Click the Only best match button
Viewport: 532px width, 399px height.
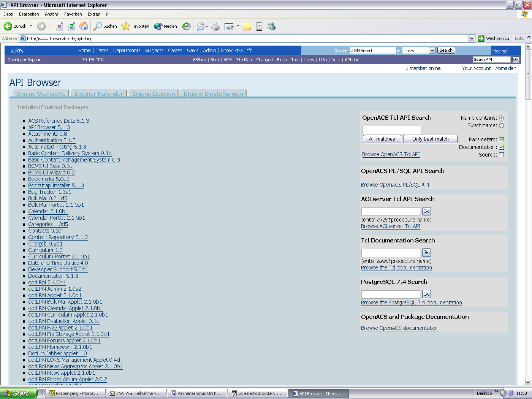tap(430, 139)
